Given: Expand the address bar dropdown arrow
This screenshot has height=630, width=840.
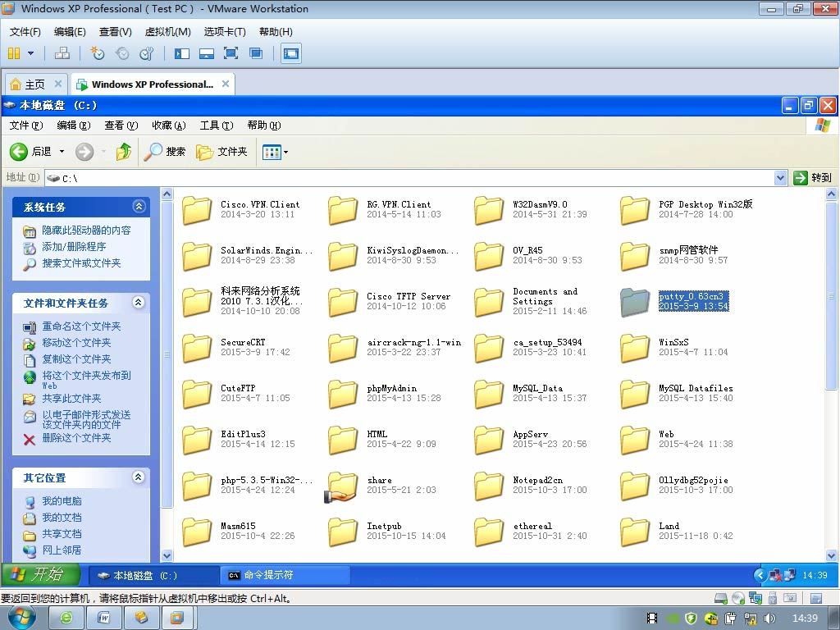Looking at the screenshot, I should [781, 178].
